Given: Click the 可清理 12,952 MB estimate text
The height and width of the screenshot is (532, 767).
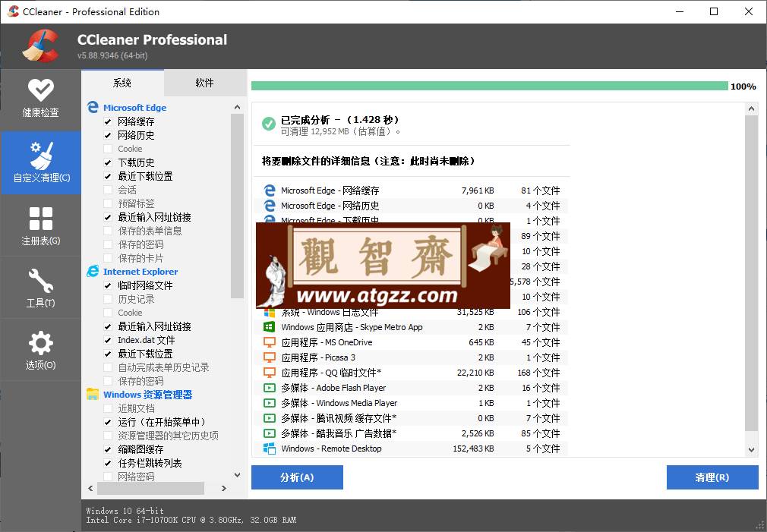Looking at the screenshot, I should [x=340, y=131].
